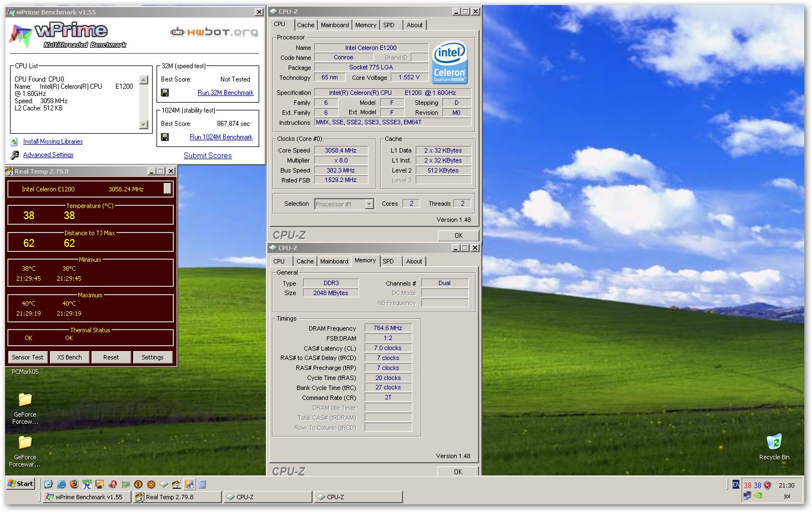Click the DRAM Frequency value 764.6 MHz
Image resolution: width=812 pixels, height=512 pixels.
(x=388, y=328)
